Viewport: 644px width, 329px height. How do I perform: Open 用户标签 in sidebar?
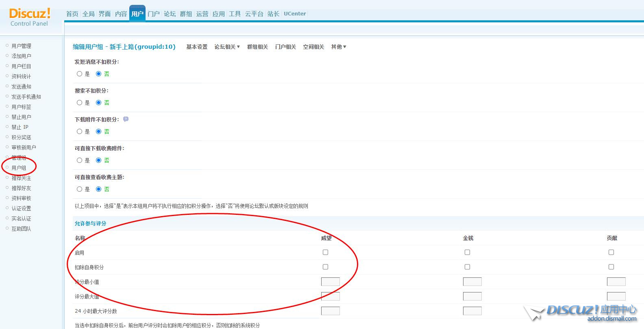[x=21, y=107]
